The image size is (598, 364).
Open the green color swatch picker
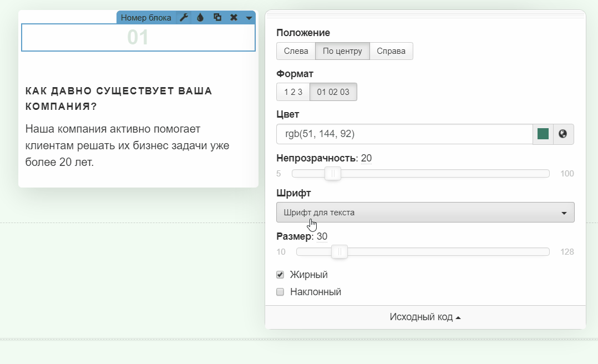click(x=543, y=134)
